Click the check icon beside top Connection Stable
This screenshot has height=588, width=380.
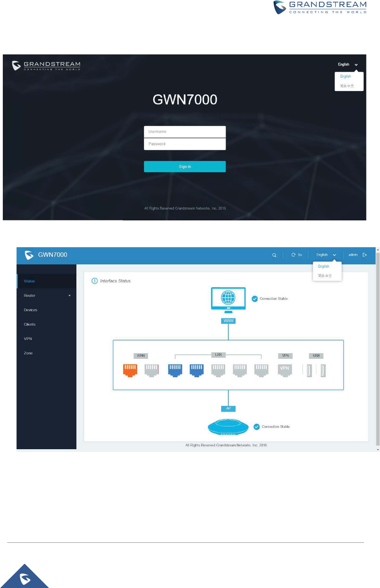[x=255, y=299]
